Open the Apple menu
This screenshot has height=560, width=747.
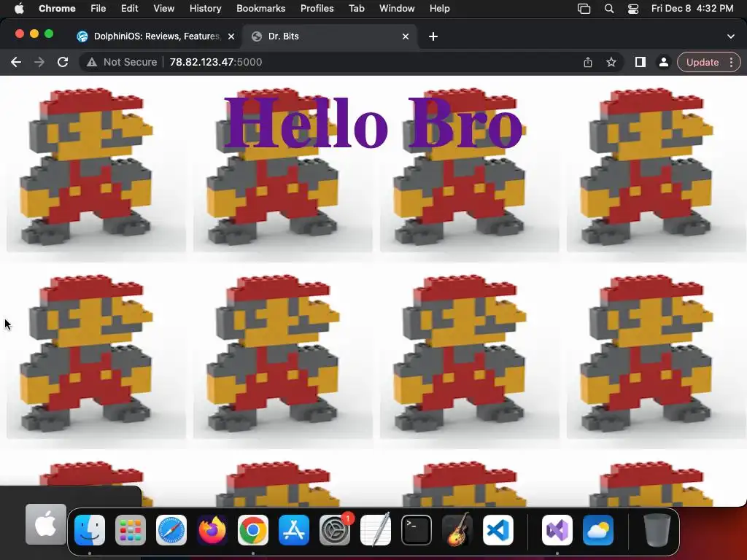click(19, 8)
